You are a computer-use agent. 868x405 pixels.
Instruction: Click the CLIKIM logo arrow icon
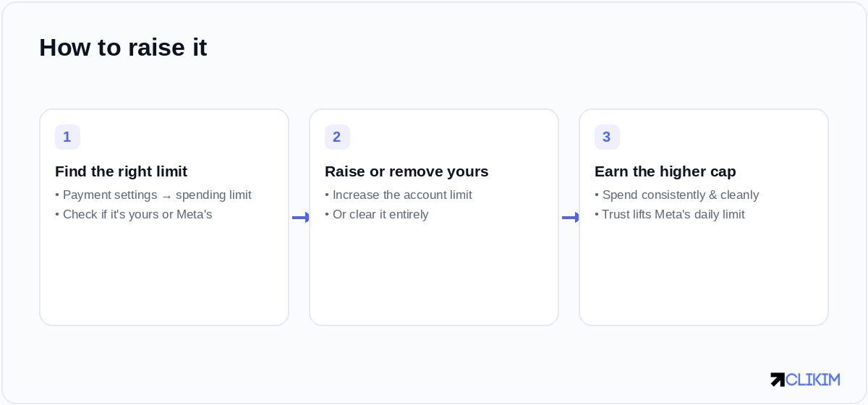point(778,380)
